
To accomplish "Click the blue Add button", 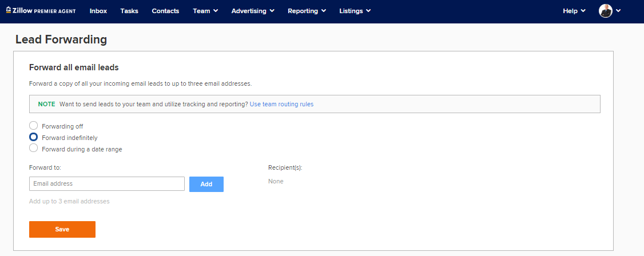I will pos(206,184).
